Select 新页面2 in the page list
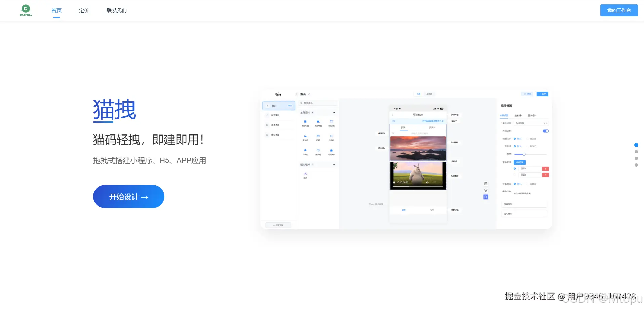This screenshot has width=644, height=309. click(x=279, y=115)
